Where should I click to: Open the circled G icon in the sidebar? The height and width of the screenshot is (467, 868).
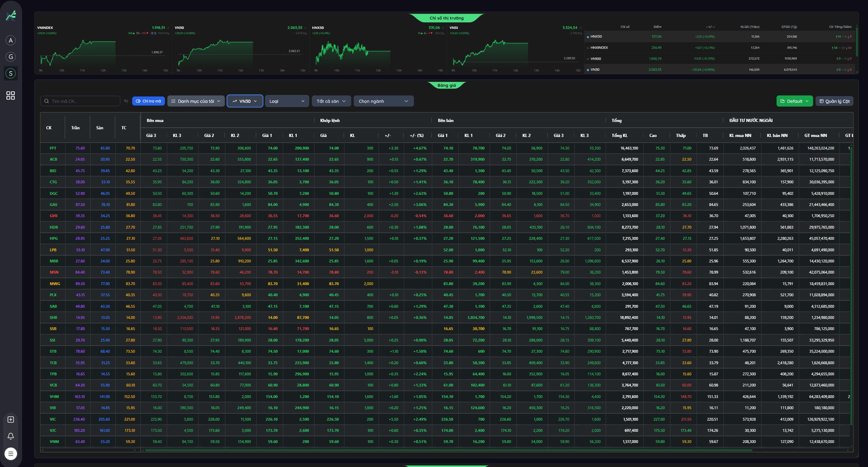11,57
